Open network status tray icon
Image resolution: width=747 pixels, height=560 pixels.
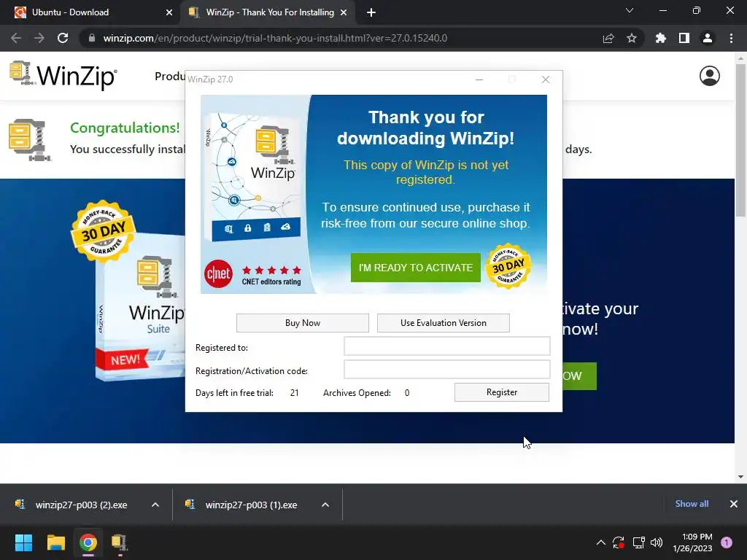[638, 542]
